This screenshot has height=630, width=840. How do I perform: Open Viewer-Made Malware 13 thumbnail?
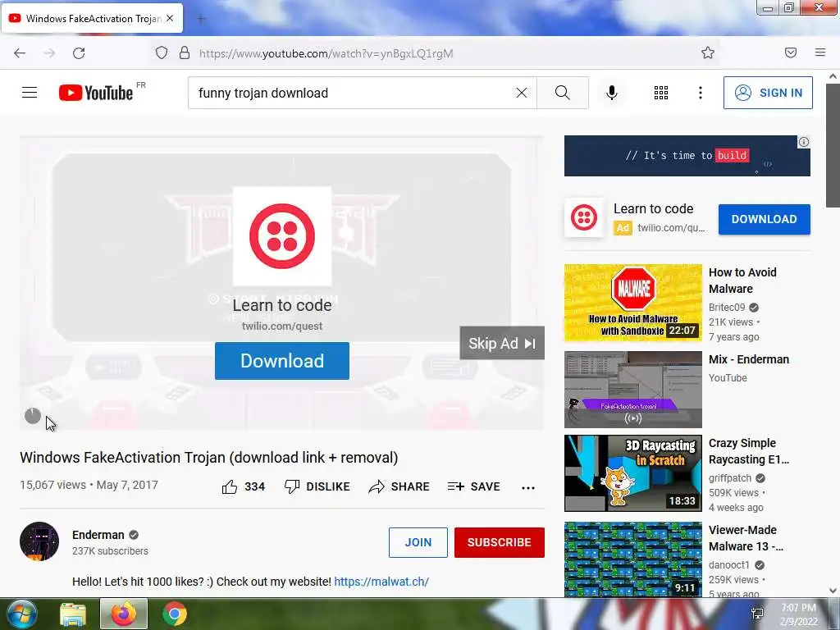tap(632, 559)
